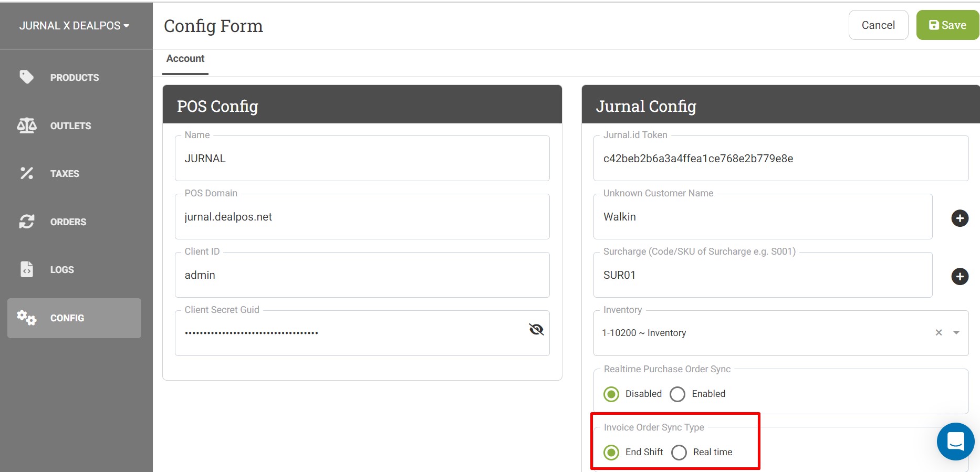Click the Products tag icon
The image size is (980, 472).
26,77
